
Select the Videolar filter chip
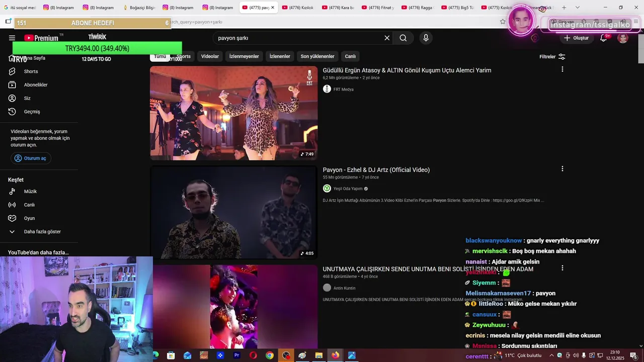tap(210, 56)
